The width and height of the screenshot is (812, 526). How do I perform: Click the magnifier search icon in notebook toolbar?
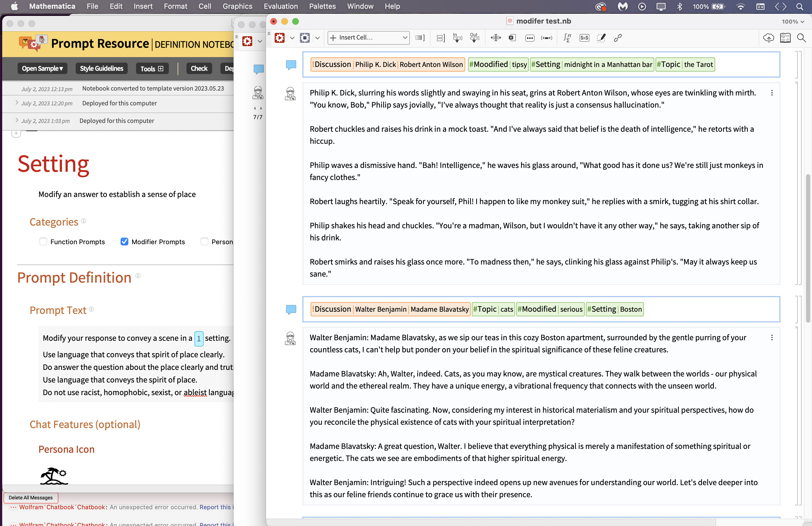click(801, 38)
